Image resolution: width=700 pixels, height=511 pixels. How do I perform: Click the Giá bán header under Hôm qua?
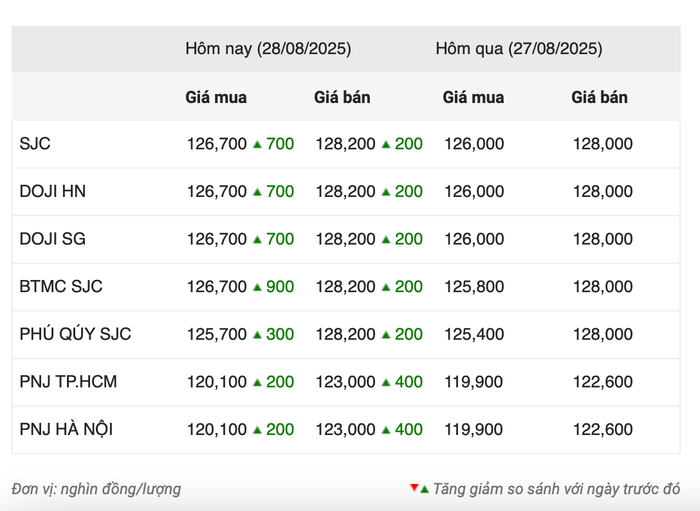(x=600, y=98)
